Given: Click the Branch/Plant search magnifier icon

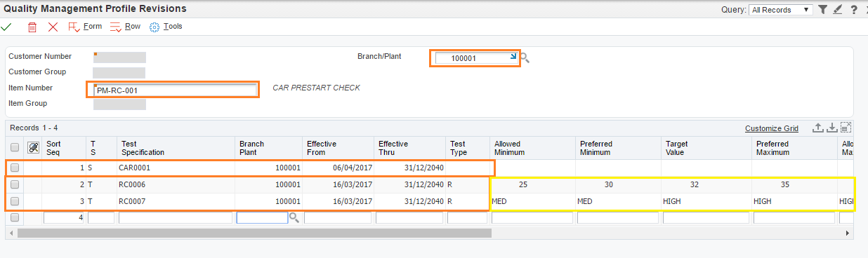Looking at the screenshot, I should (x=525, y=58).
